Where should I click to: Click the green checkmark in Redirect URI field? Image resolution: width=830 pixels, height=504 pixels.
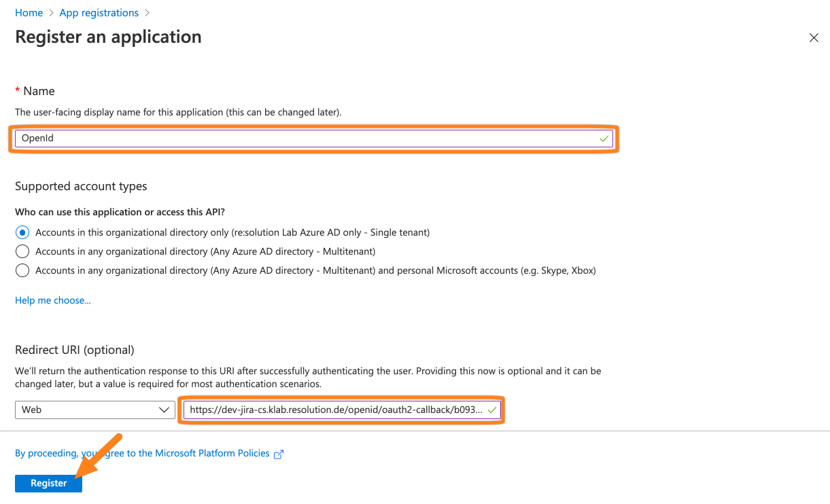[x=494, y=410]
